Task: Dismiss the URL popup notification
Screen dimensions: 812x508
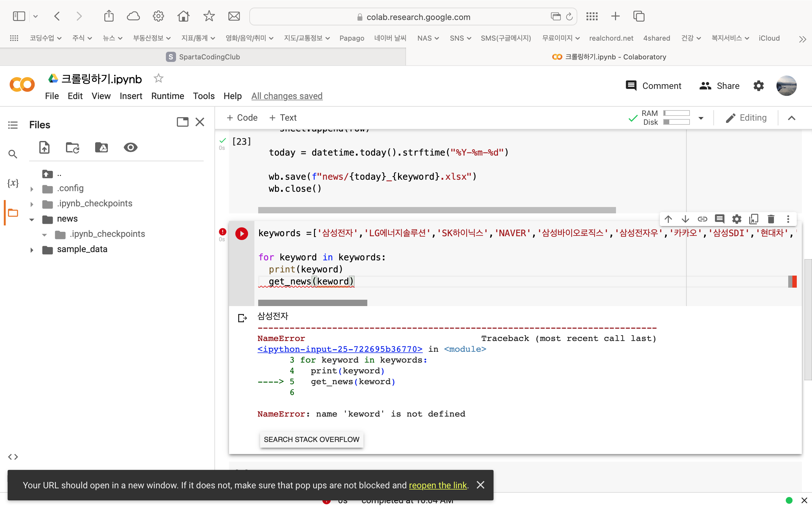Action: click(x=481, y=485)
